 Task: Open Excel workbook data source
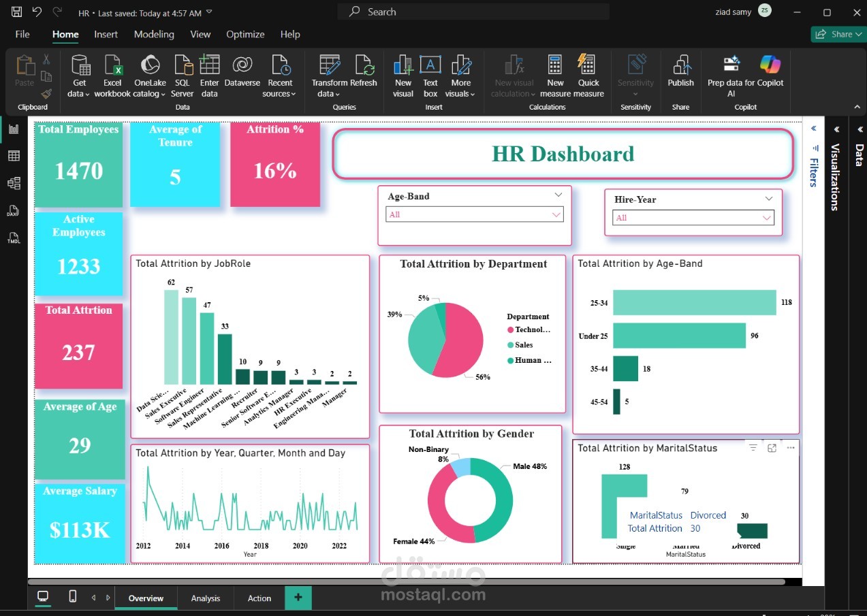coord(112,67)
